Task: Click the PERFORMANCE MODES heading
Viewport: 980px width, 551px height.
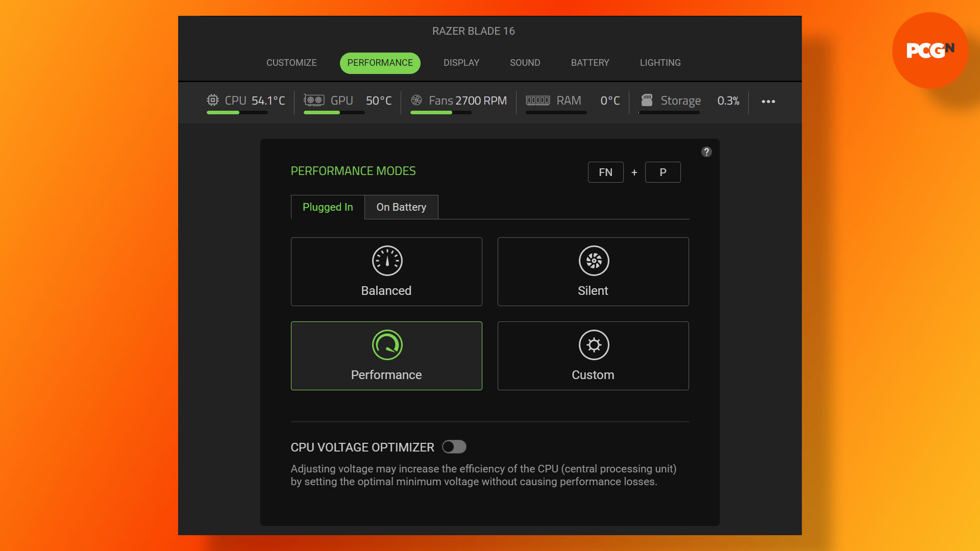Action: coord(353,171)
